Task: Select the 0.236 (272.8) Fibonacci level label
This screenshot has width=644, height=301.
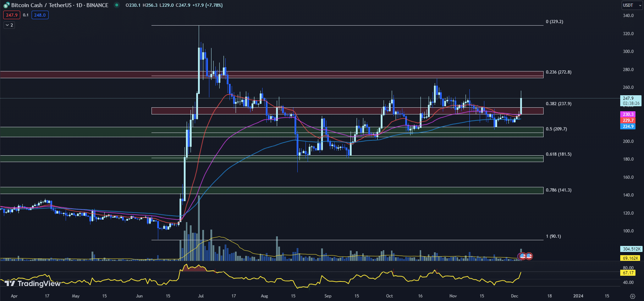Action: 558,72
